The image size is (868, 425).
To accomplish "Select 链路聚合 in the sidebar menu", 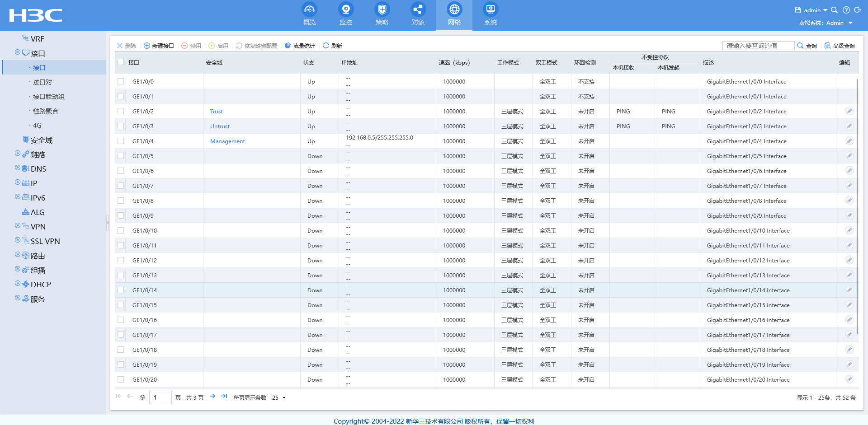I will click(x=45, y=111).
